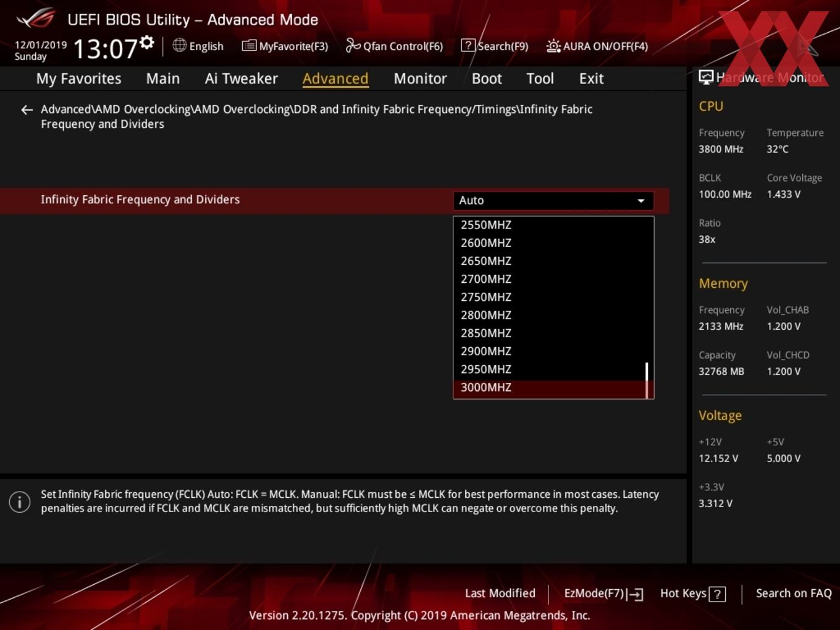Click CPU frequency value 3800 MHz

(x=721, y=149)
